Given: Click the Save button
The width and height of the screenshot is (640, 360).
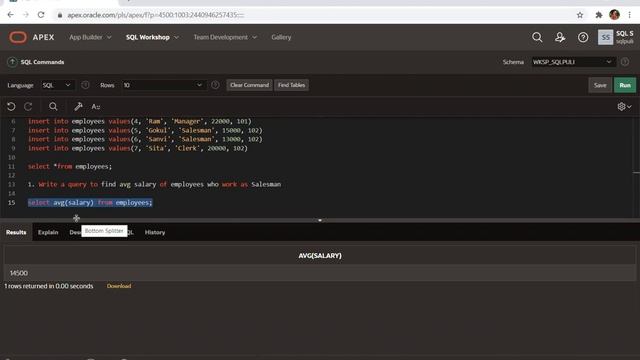Looking at the screenshot, I should click(600, 85).
